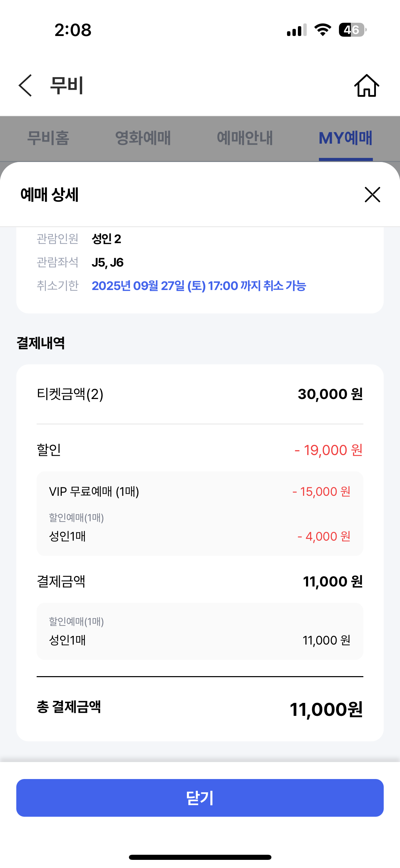
Task: Open the 예매안내 tab
Action: (x=245, y=138)
